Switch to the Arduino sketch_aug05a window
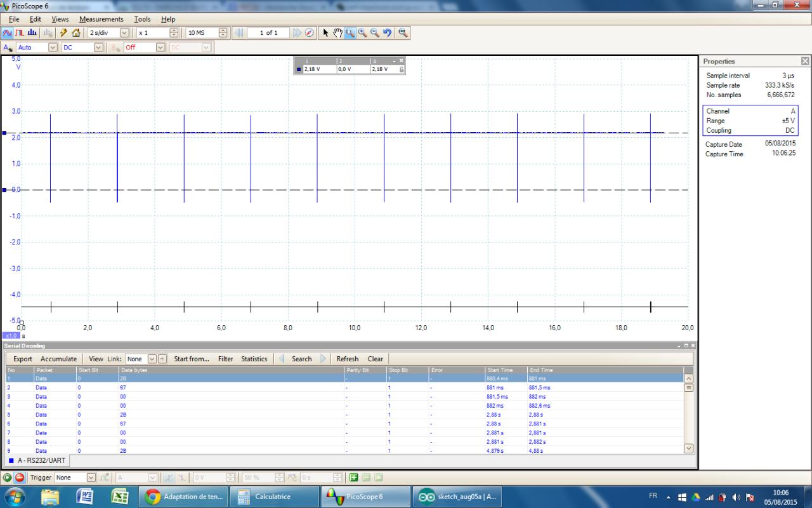The width and height of the screenshot is (812, 508). pos(457,497)
